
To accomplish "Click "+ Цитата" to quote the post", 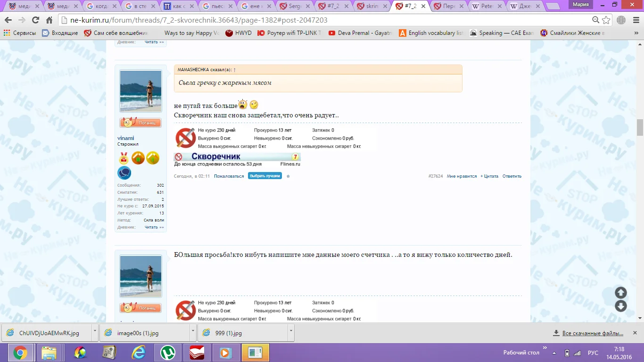I will 489,176.
